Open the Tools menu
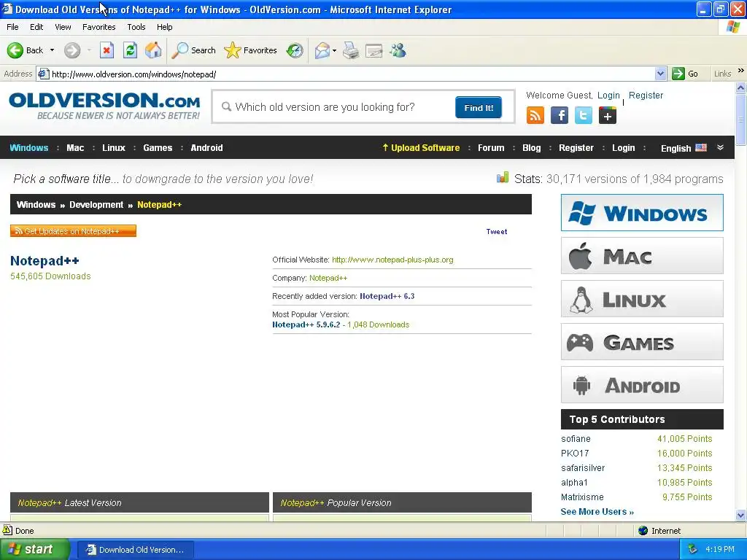Viewport: 747px width, 560px height. point(136,27)
